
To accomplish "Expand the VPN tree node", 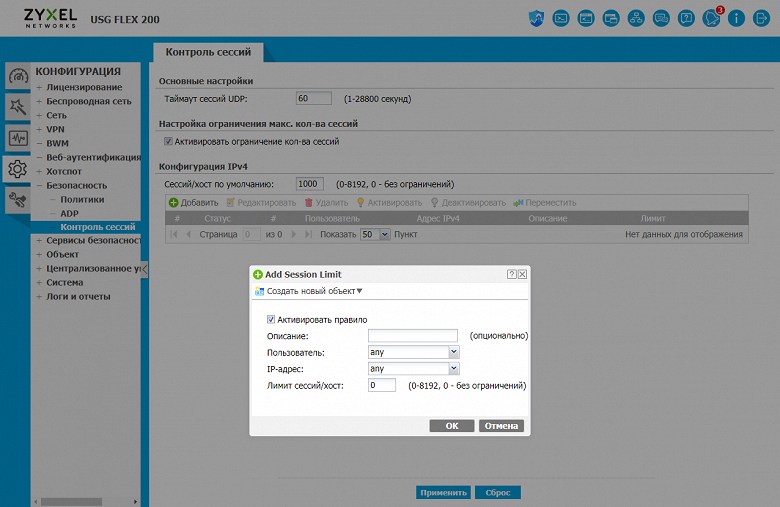I will click(39, 129).
